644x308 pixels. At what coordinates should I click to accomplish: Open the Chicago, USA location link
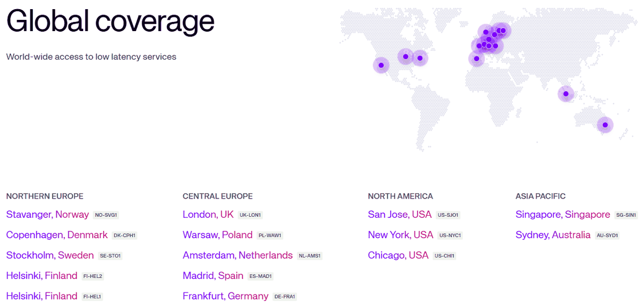[x=398, y=255]
